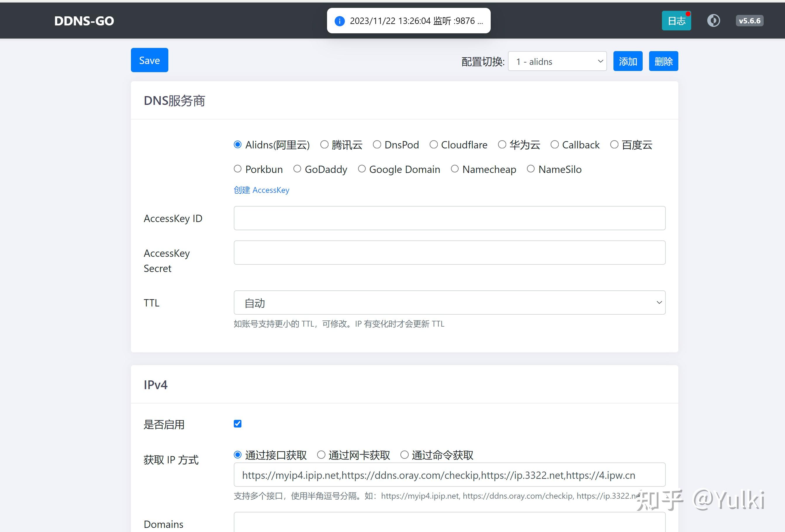This screenshot has height=532, width=785.
Task: Click the AccessKey ID input field
Action: 449,218
